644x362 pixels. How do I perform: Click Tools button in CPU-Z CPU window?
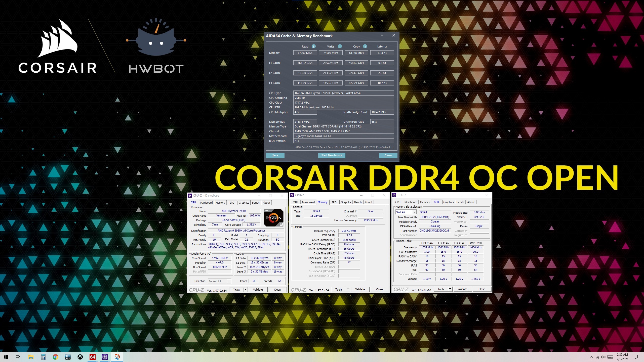tap(236, 290)
